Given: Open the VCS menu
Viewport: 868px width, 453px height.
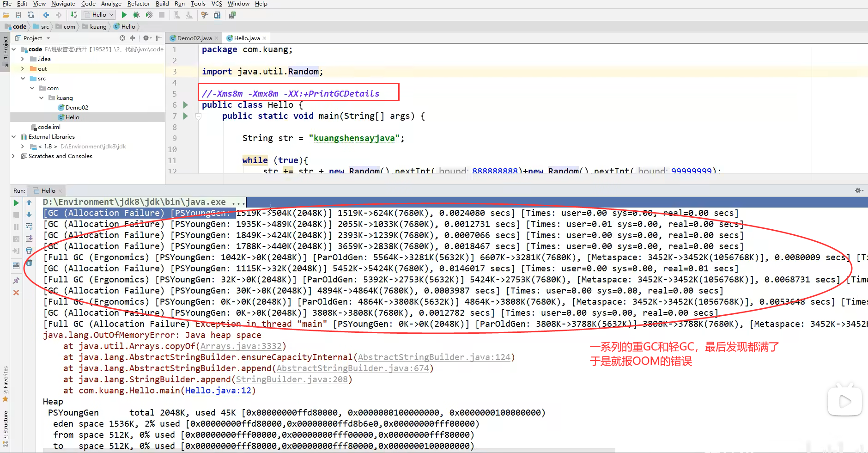Looking at the screenshot, I should click(x=217, y=4).
